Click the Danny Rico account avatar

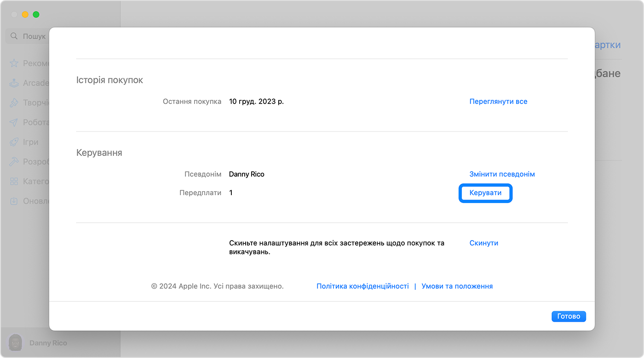click(16, 343)
